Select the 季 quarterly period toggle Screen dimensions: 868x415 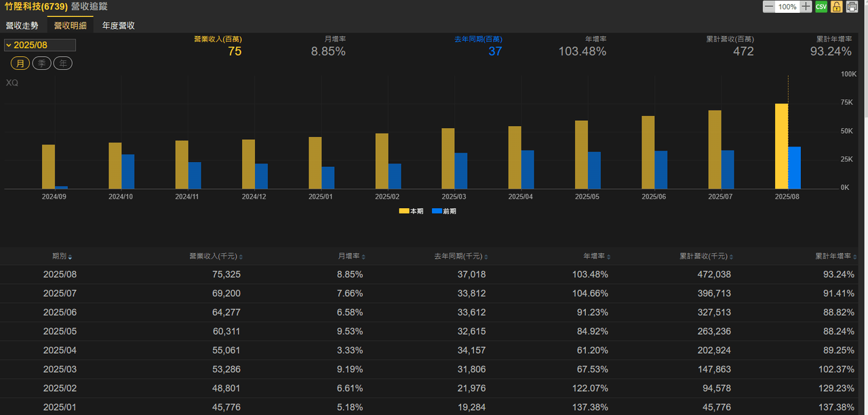pyautogui.click(x=41, y=63)
